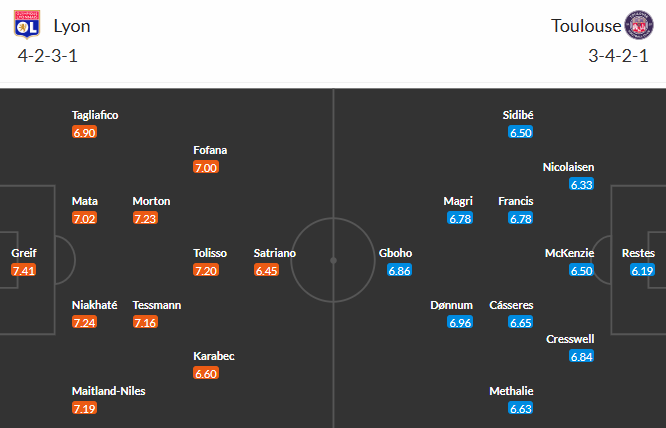
Task: Select Toulouse defender Cresswell
Action: coord(570,339)
